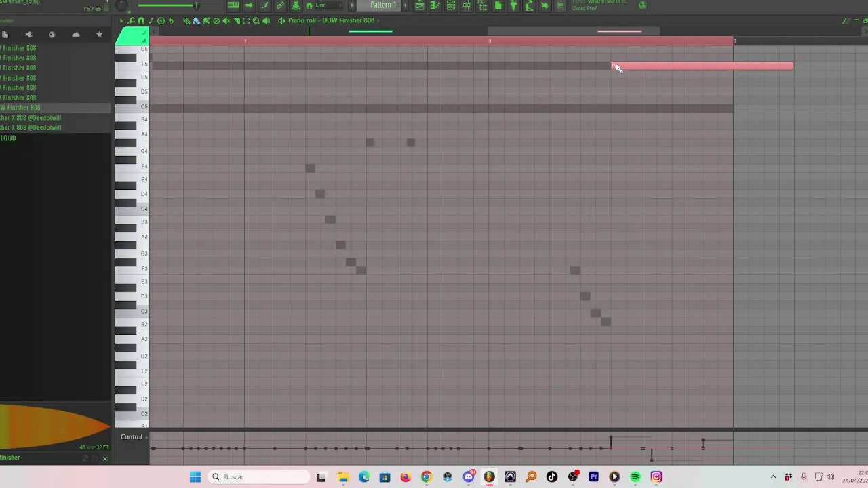The height and width of the screenshot is (488, 868).
Task: Select 'DW Finisher 808' highlighted browser item
Action: 55,108
